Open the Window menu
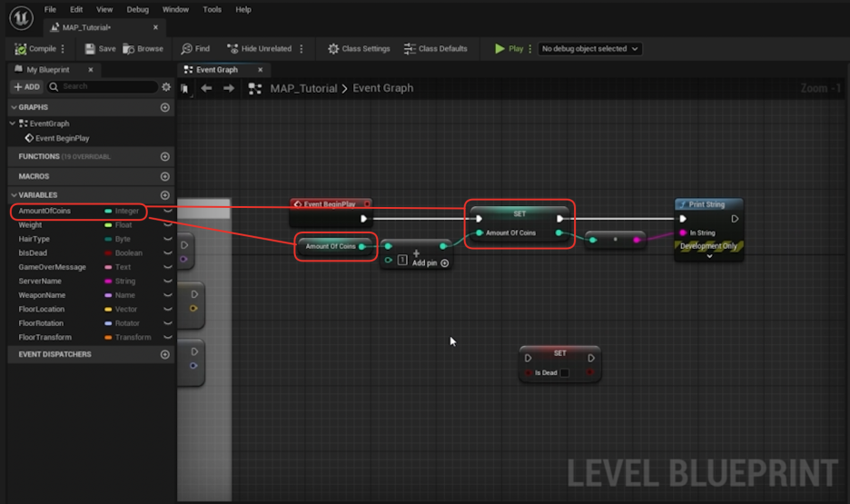 pos(175,10)
